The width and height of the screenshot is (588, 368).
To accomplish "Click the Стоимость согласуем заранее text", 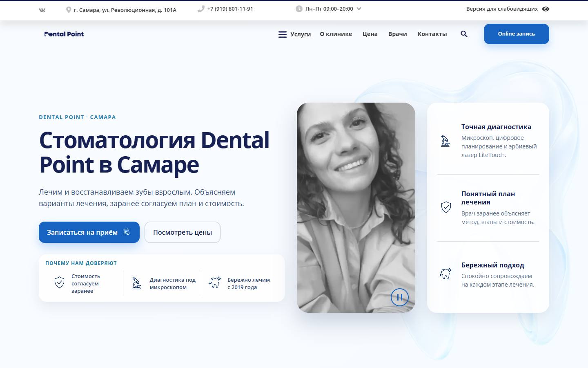I will [x=86, y=283].
